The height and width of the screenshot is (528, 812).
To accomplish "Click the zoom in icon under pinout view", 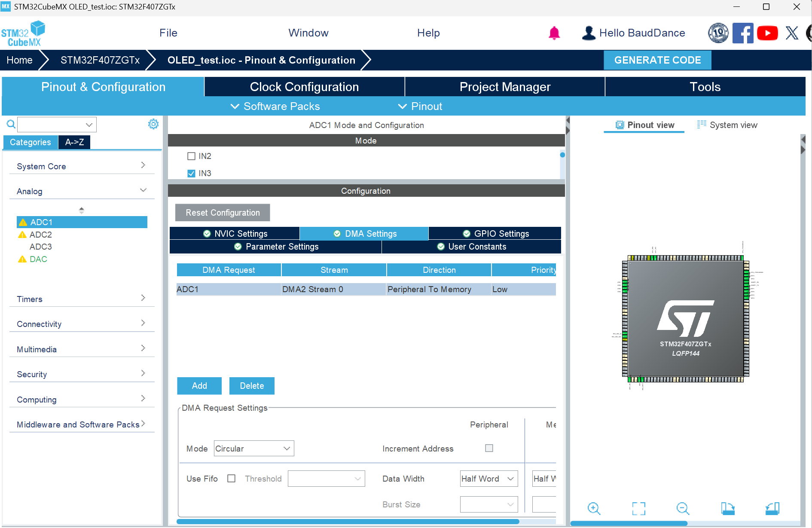I will pos(594,508).
